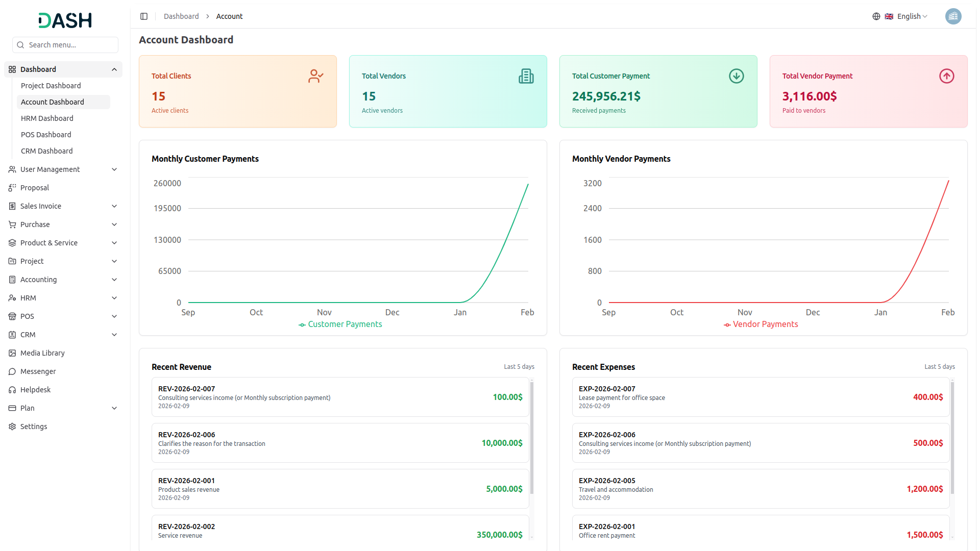Open the Media Library menu item
This screenshot has width=980, height=551.
[42, 353]
